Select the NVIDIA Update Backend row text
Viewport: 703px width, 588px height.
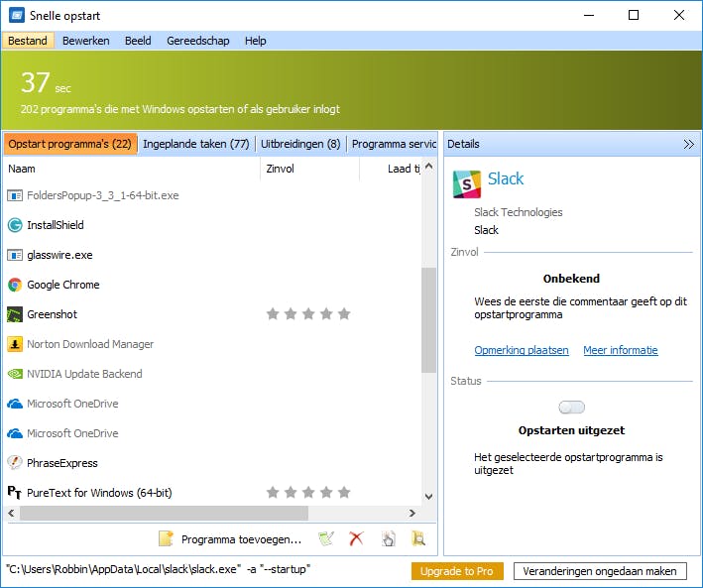click(84, 374)
